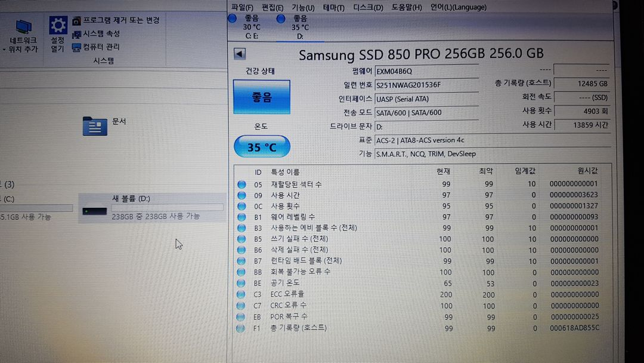The width and height of the screenshot is (644, 363).
Task: Click the 임계값 column header
Action: [x=525, y=171]
